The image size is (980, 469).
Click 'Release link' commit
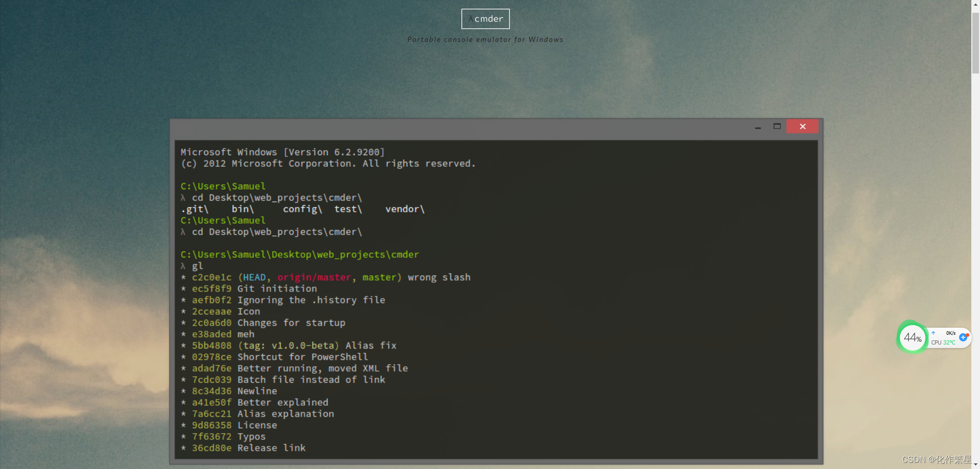coord(272,448)
